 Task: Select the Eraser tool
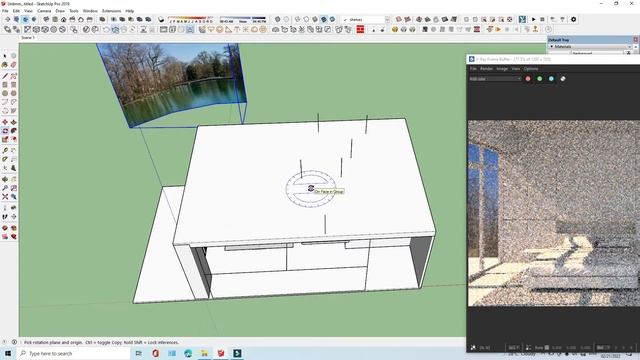13,65
